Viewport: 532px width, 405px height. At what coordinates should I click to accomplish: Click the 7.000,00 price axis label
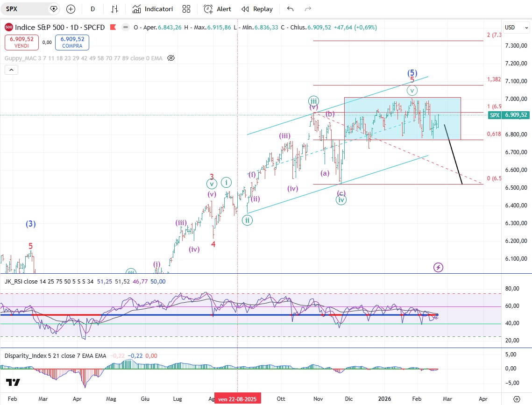[x=516, y=99]
